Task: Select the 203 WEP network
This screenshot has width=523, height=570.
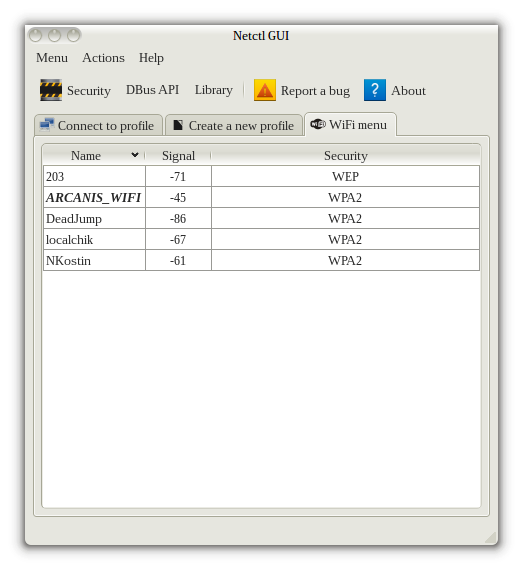Action: click(261, 176)
